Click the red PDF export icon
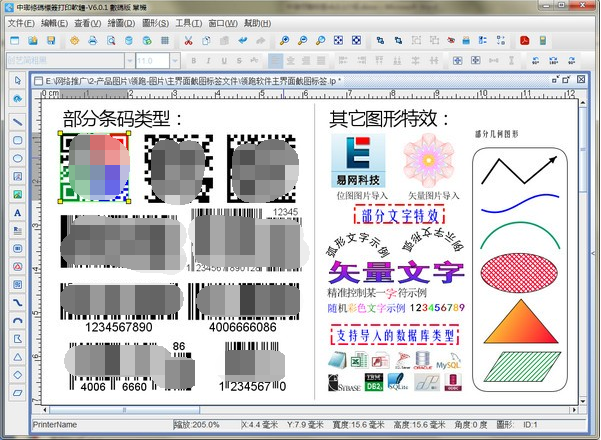This screenshot has width=601, height=440. (x=522, y=41)
